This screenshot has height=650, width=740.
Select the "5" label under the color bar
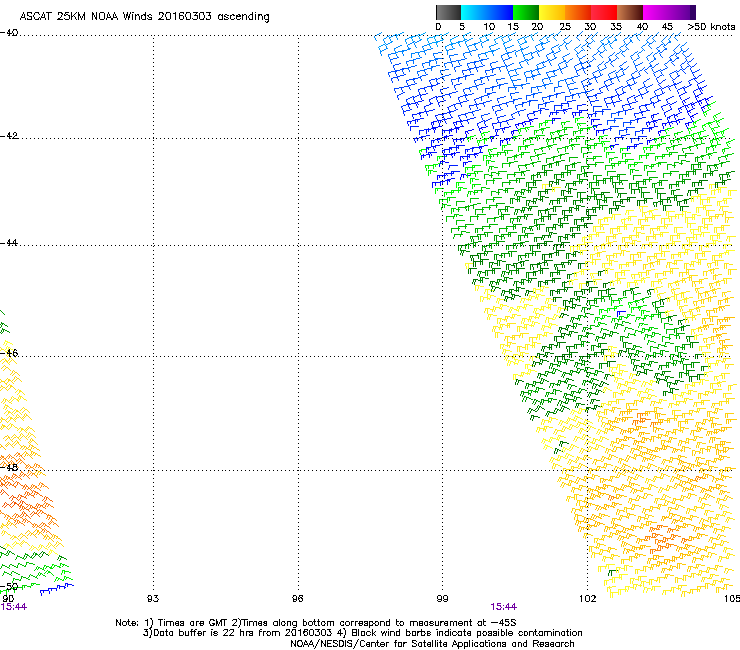462,27
